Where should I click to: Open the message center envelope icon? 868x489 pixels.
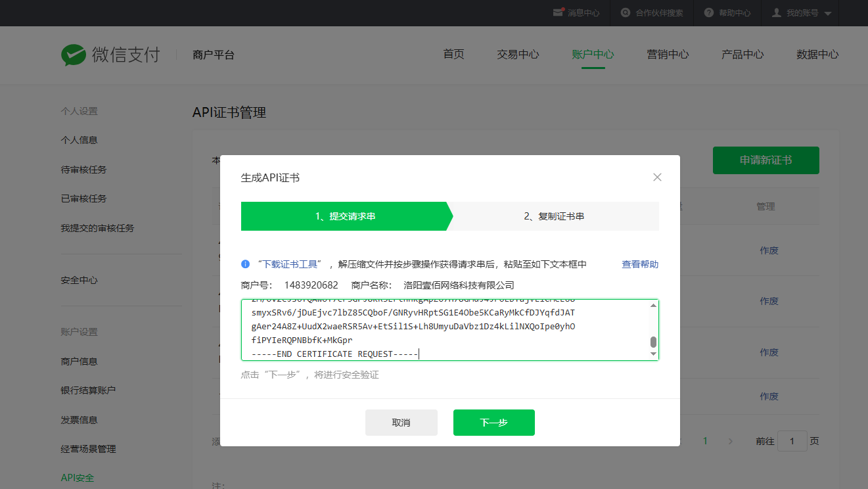pos(559,12)
